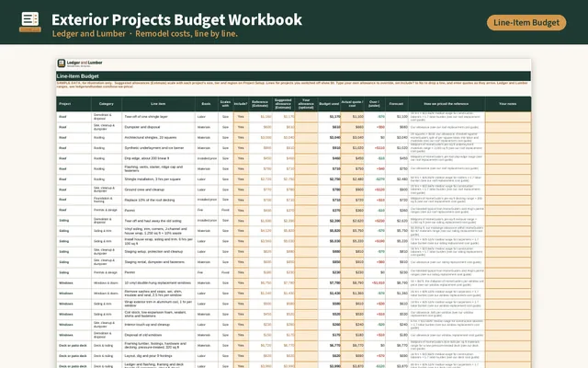Open Include? dropdown for Synthetic underlayment row
The image size is (588, 368).
pyautogui.click(x=241, y=148)
